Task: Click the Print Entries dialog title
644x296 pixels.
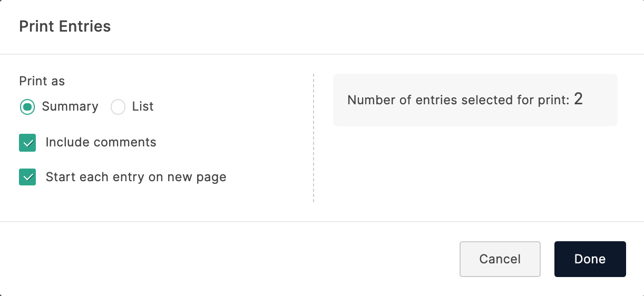Action: coord(65,26)
